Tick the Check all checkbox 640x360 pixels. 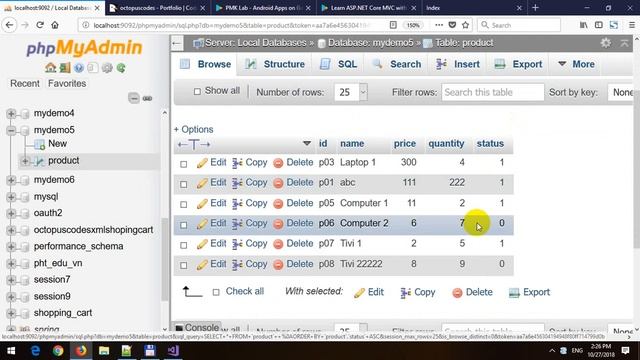tap(216, 292)
